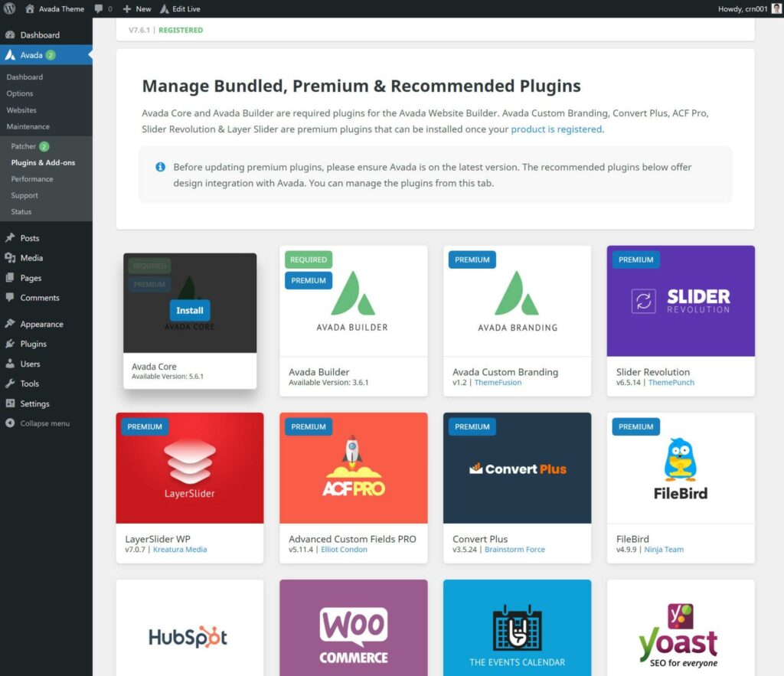Click the WooCommerce plugin card

[354, 628]
